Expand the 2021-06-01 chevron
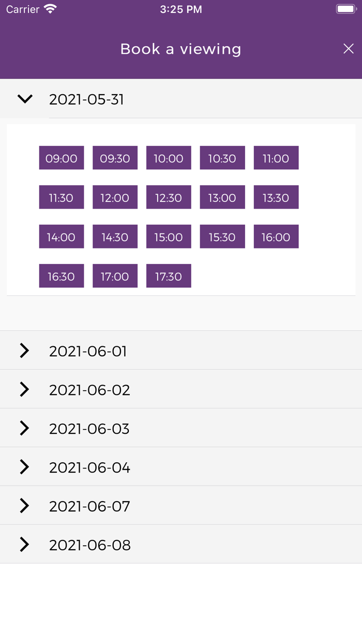The image size is (362, 644). (24, 350)
